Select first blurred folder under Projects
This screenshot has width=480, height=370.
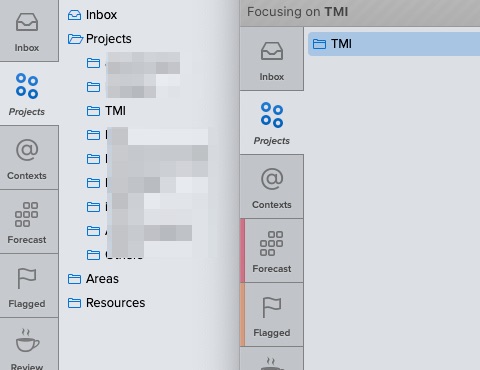pyautogui.click(x=133, y=63)
